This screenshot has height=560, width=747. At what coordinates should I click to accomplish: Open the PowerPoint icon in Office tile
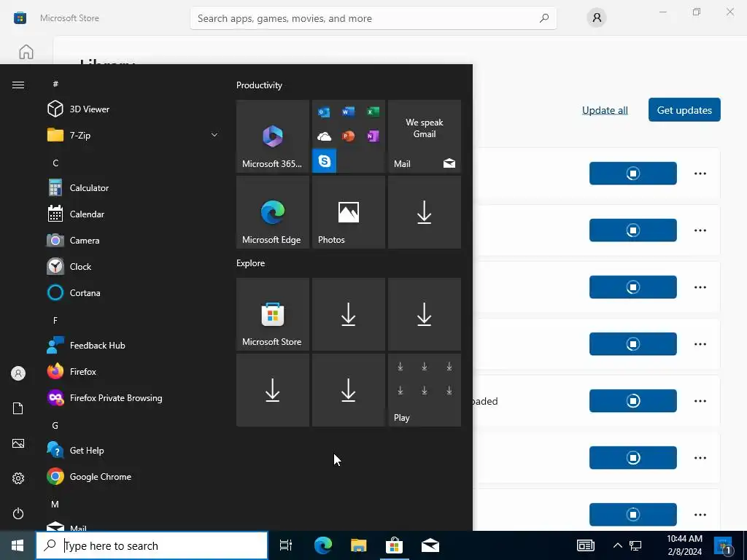click(x=348, y=136)
